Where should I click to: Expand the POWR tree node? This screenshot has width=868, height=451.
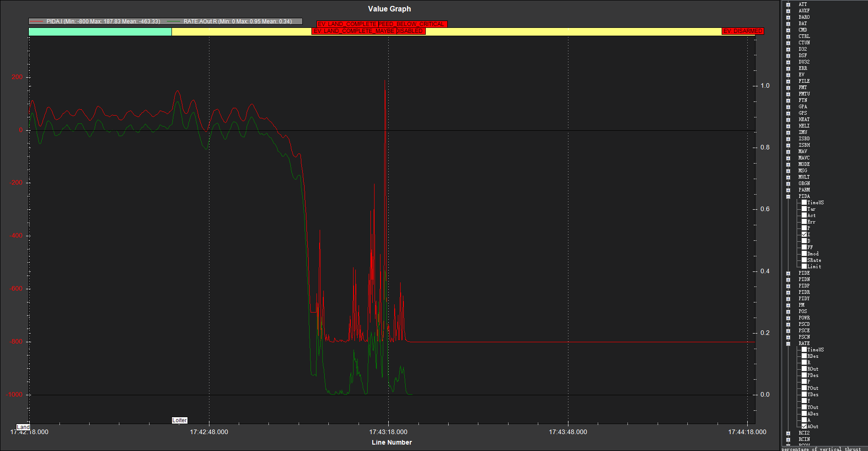tap(788, 318)
